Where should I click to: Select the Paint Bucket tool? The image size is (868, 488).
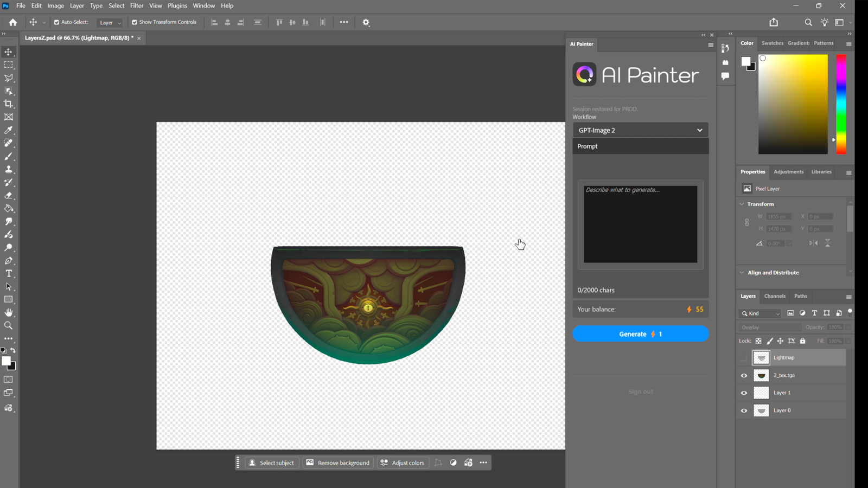[x=9, y=208]
